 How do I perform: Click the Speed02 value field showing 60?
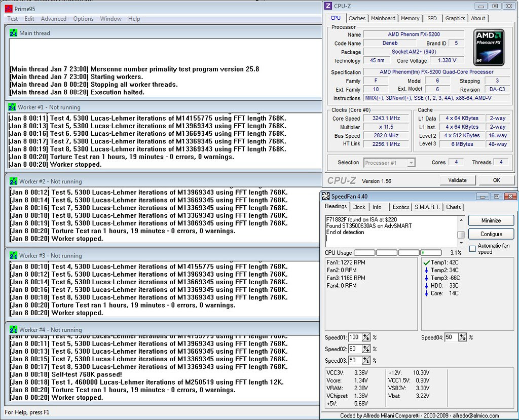tap(355, 349)
